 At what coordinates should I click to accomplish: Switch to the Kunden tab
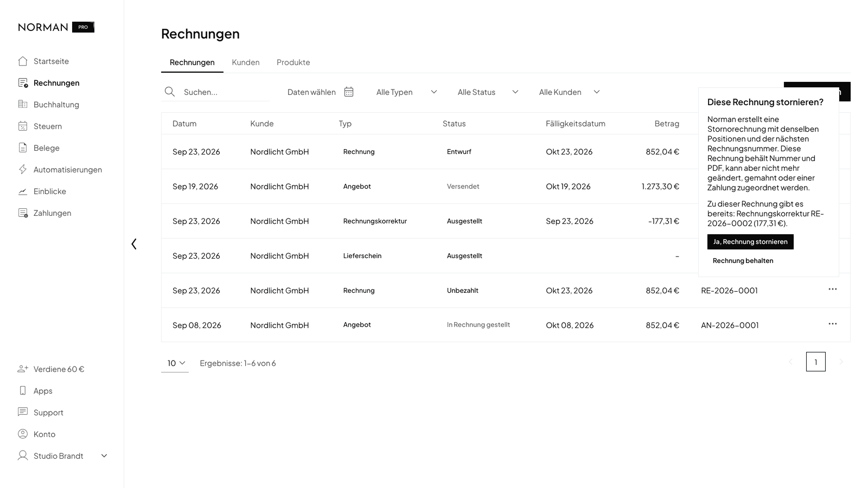[x=246, y=62]
